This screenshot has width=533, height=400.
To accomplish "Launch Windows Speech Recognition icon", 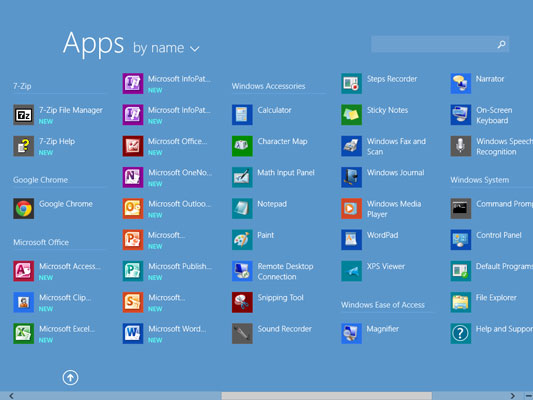I will point(461,146).
